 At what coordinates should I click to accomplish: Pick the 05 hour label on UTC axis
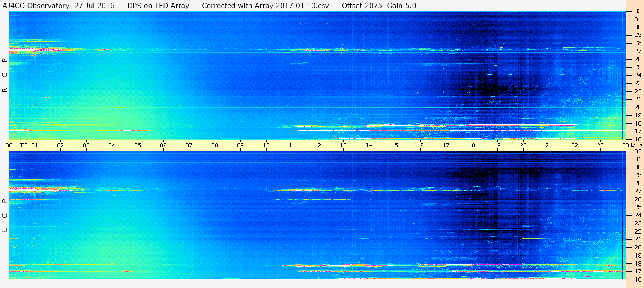(x=138, y=146)
